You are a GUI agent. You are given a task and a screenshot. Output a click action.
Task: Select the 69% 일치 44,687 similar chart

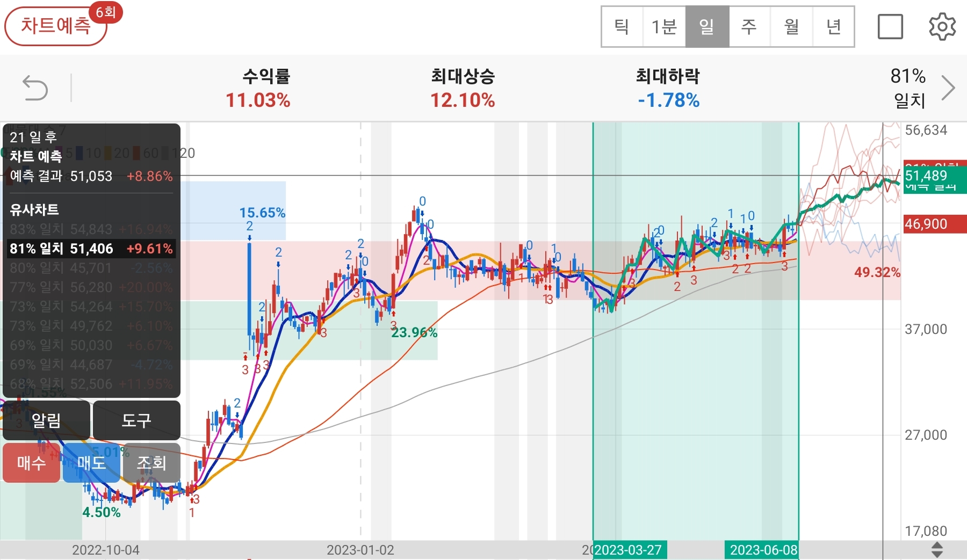point(91,365)
